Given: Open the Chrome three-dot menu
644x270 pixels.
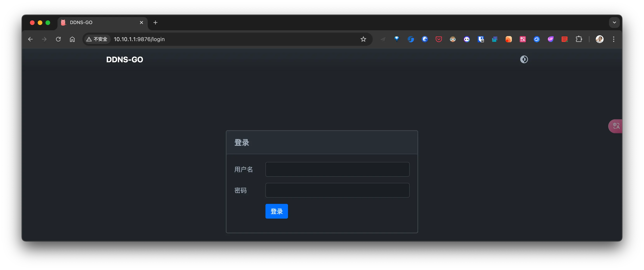Looking at the screenshot, I should point(613,39).
